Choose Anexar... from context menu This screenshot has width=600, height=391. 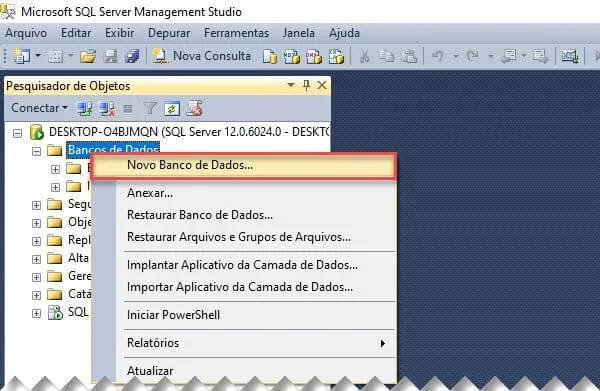tap(243, 193)
